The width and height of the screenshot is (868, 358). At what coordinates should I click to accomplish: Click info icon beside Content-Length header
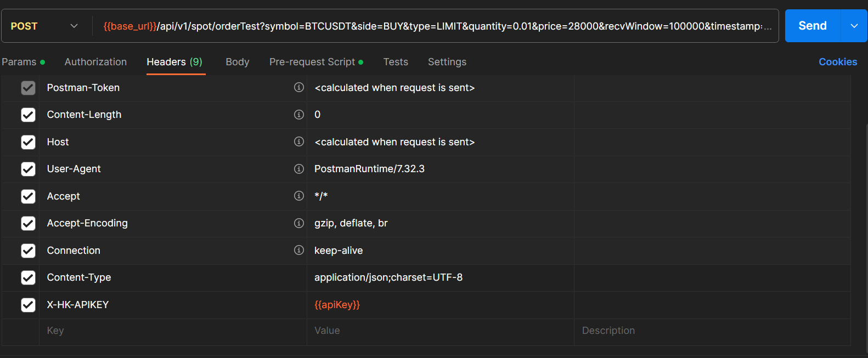pos(299,115)
